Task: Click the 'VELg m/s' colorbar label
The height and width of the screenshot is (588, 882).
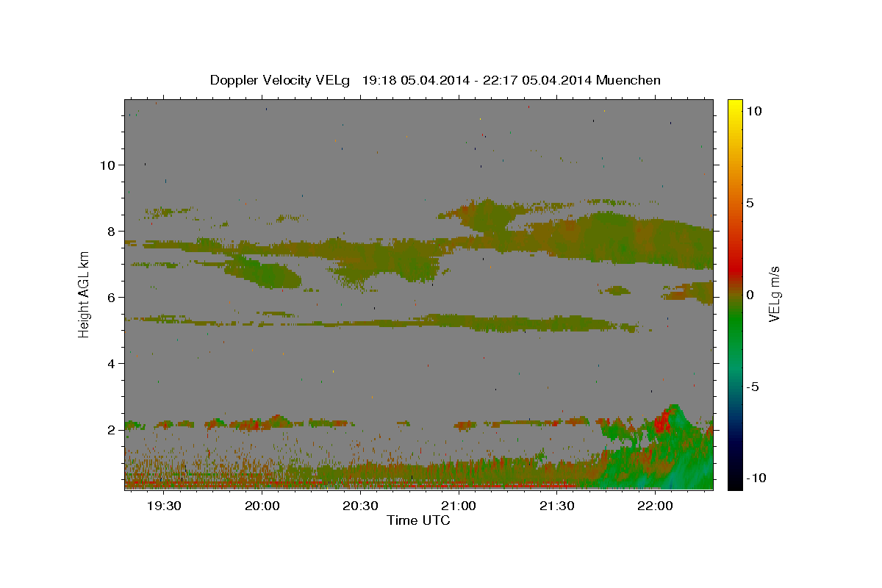Action: [x=774, y=294]
